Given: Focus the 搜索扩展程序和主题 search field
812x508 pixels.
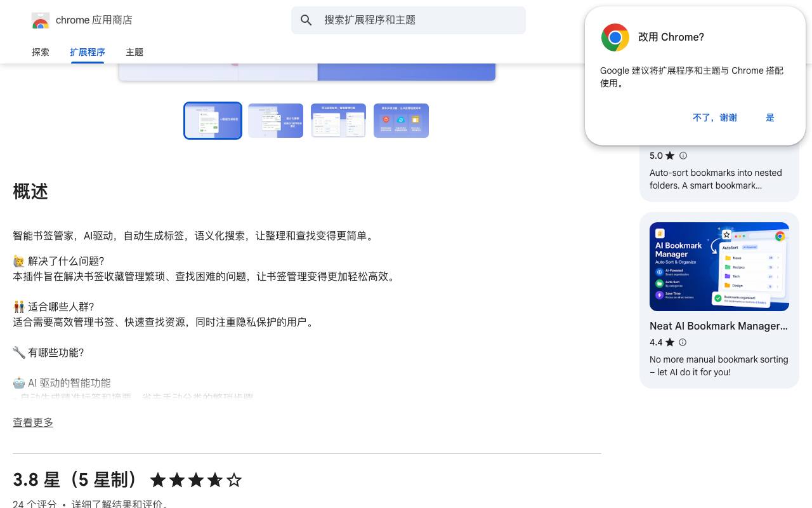Looking at the screenshot, I should pos(409,20).
